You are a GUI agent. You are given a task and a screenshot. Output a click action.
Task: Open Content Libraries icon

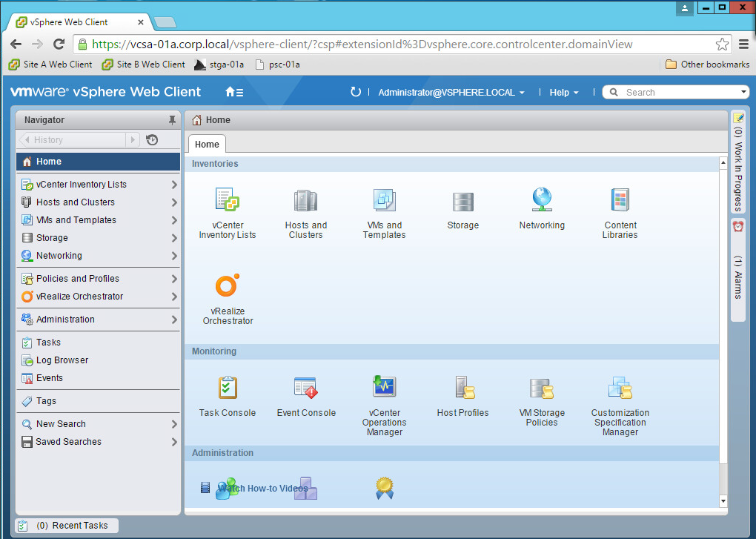coord(620,199)
